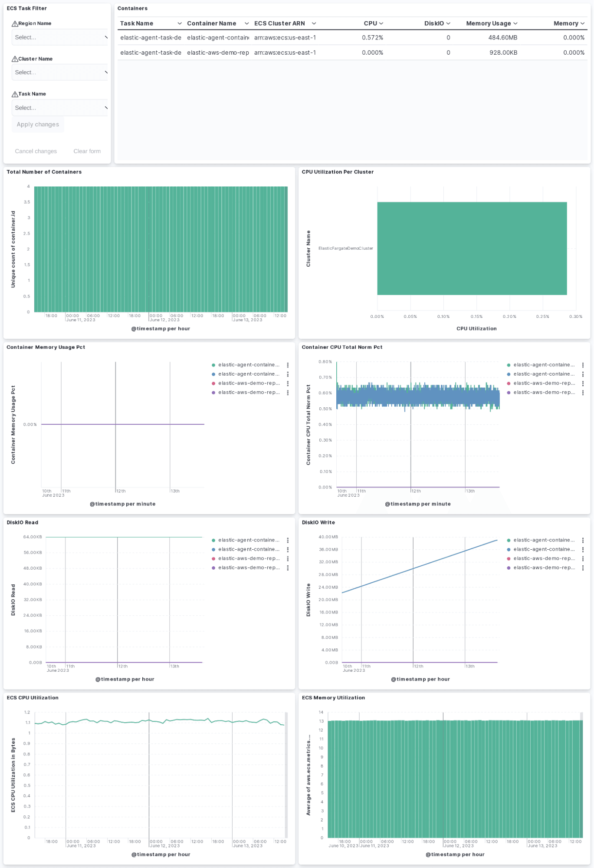The height and width of the screenshot is (868, 594).
Task: Open options for green legend entry in Container Memory Usage Pct
Action: pos(288,365)
